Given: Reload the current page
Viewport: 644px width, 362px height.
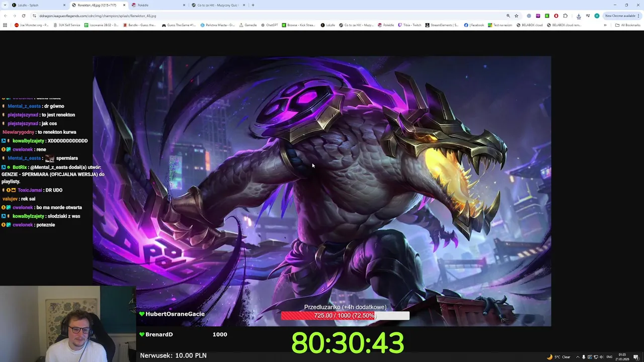Looking at the screenshot, I should click(23, 16).
